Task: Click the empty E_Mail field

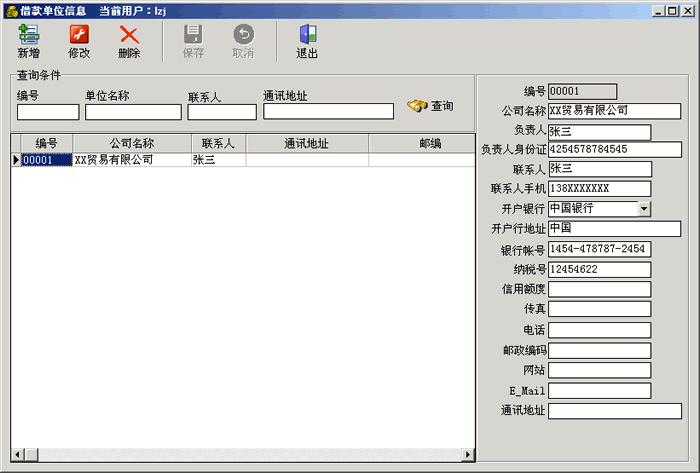Action: click(x=600, y=391)
